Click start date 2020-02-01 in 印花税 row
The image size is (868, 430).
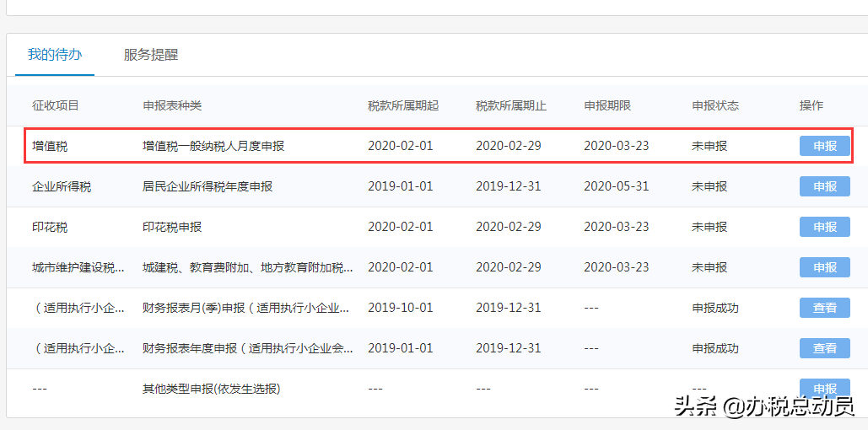(400, 227)
